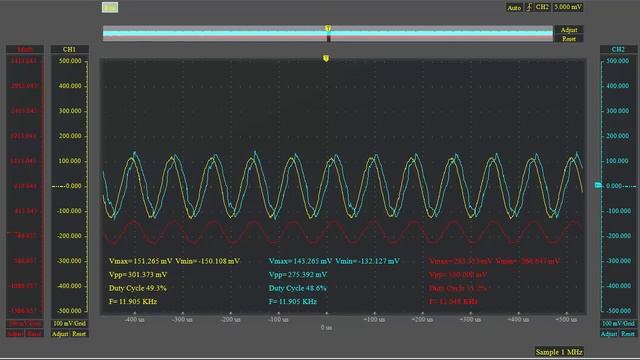Click Adjust next to the overview strip
The image size is (640, 360).
pyautogui.click(x=569, y=30)
